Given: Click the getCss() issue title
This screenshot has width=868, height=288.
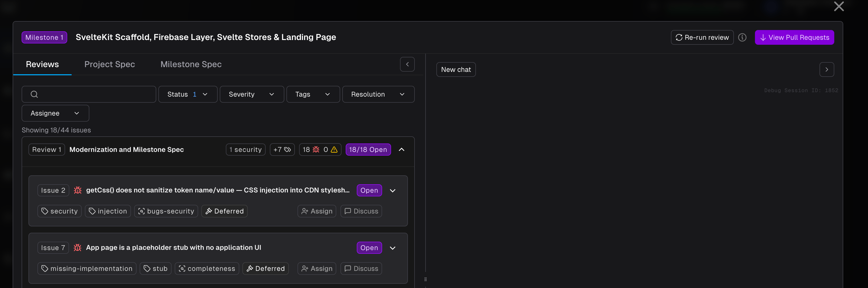Looking at the screenshot, I should tap(218, 190).
